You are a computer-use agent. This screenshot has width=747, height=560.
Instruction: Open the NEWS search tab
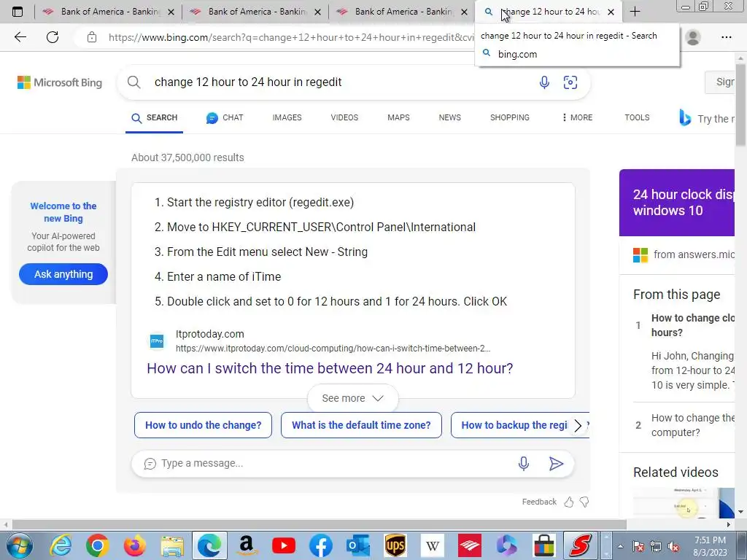pyautogui.click(x=449, y=117)
